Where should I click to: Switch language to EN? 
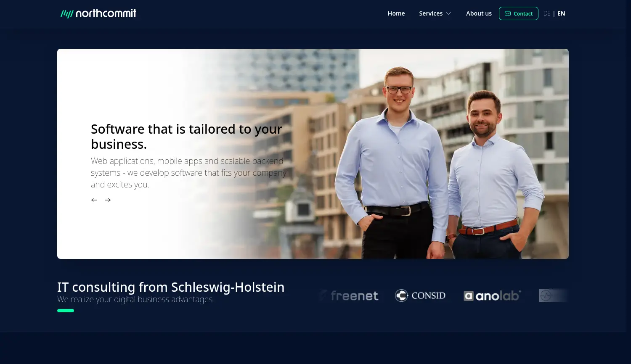[x=561, y=13]
